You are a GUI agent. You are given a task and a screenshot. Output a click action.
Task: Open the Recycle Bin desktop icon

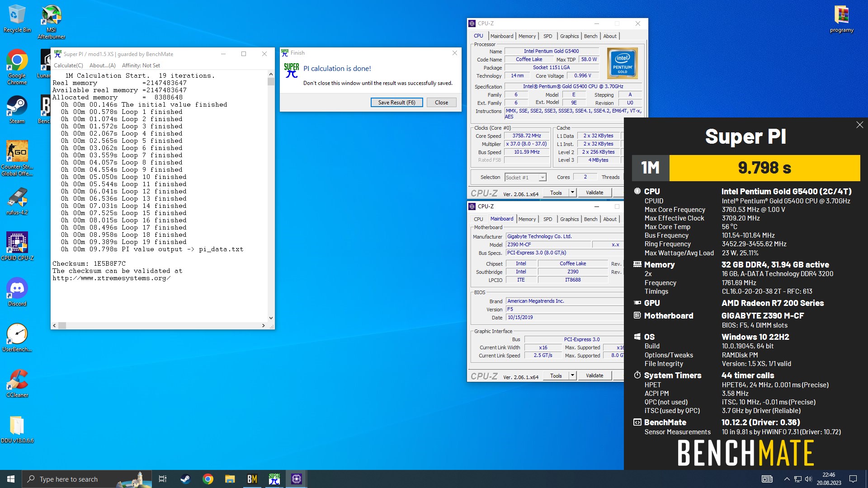click(x=17, y=19)
